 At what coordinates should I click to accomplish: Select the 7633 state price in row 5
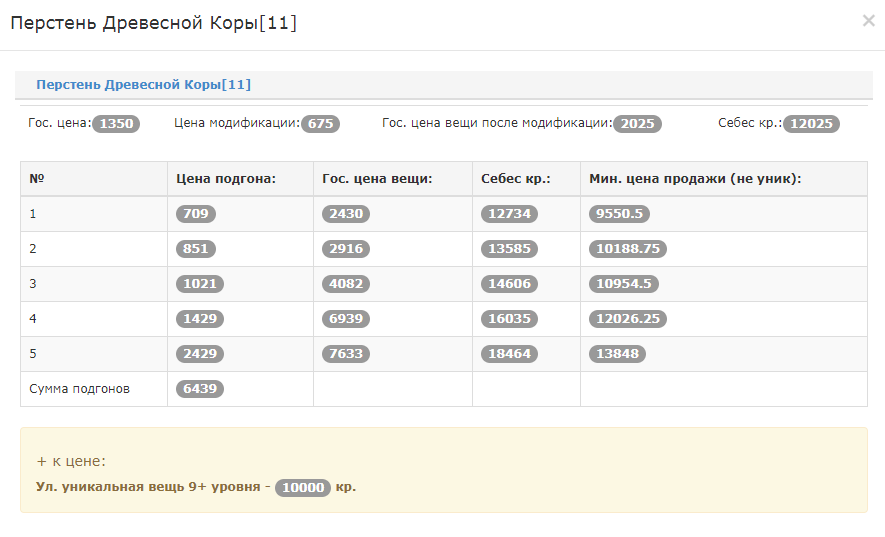(345, 354)
